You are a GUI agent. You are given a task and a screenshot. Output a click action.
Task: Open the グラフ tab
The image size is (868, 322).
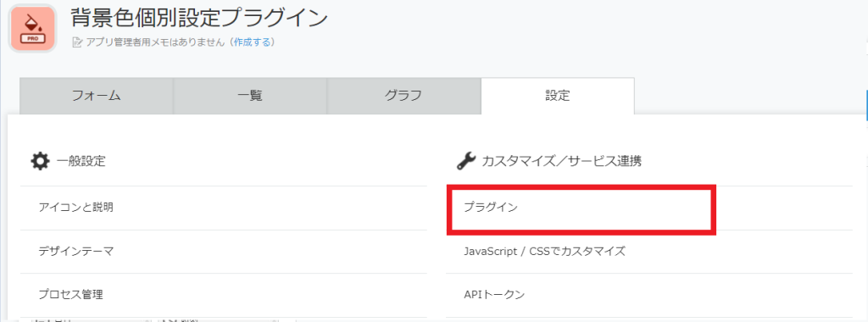click(403, 96)
